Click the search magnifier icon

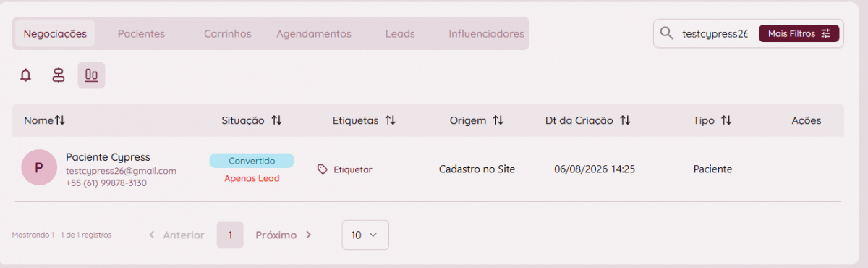click(x=667, y=33)
